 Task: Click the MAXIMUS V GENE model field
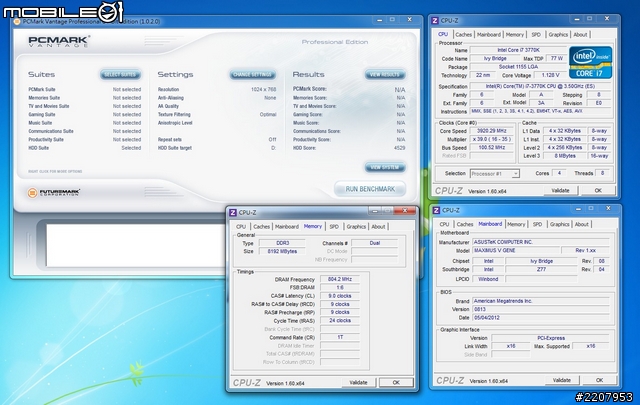[515, 250]
